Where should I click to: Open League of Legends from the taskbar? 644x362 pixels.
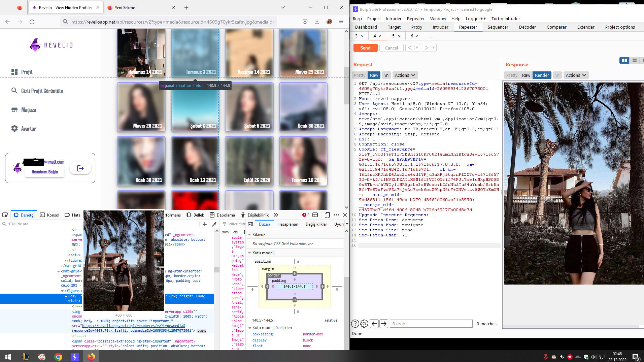[x=25, y=357]
